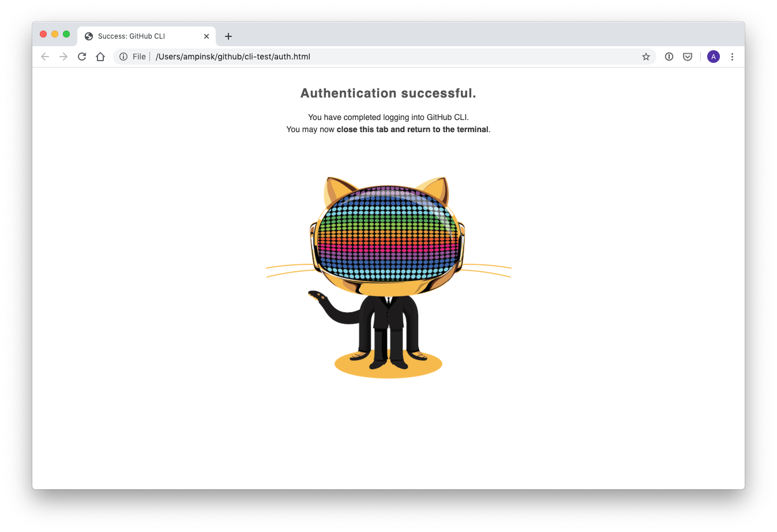Click the bold close this tab text
The image size is (777, 532).
362,129
